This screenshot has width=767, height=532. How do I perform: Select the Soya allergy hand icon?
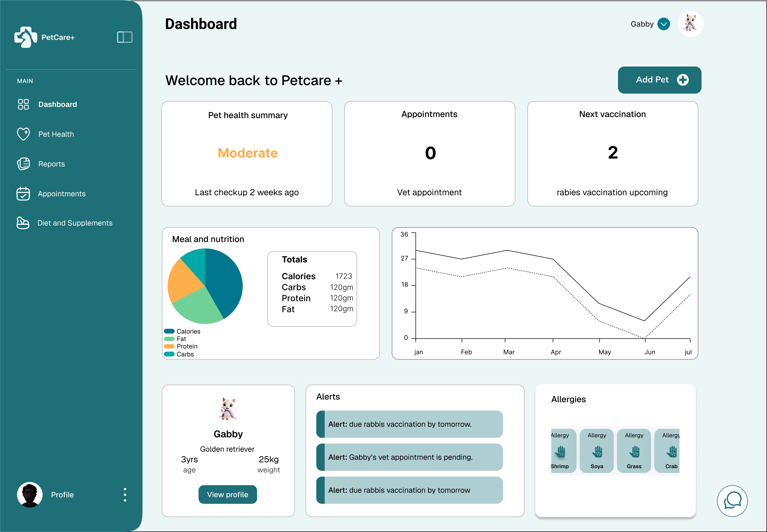[597, 452]
